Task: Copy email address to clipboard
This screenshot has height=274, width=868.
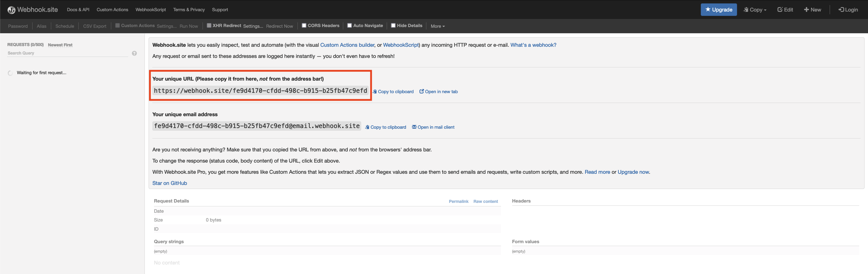Action: pos(386,127)
